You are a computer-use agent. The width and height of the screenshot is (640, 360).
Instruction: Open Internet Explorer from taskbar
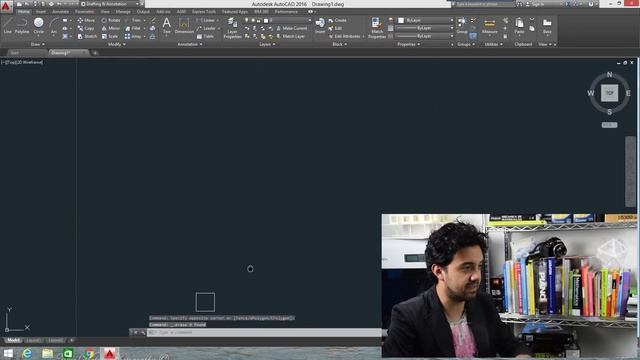pyautogui.click(x=27, y=353)
